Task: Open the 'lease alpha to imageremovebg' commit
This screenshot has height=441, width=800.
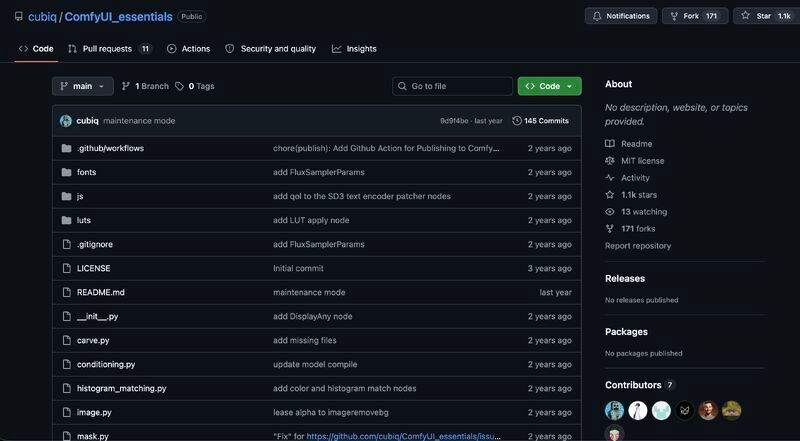Action: point(331,412)
